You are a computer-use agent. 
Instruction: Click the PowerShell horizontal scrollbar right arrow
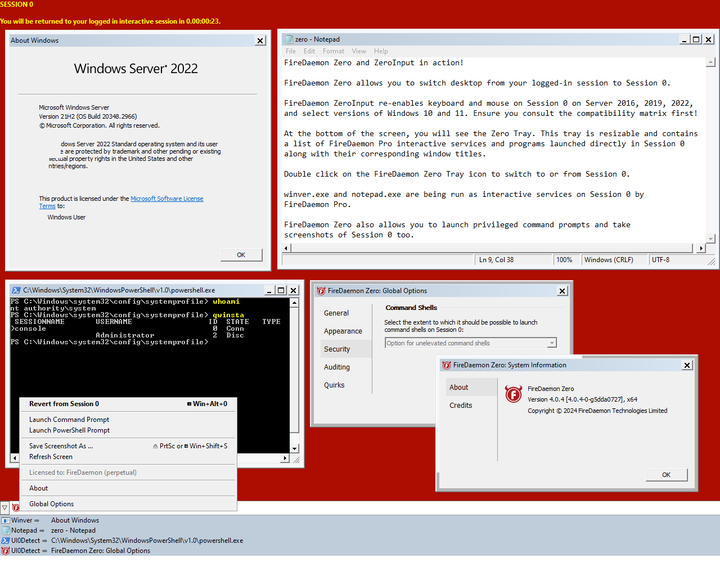285,458
